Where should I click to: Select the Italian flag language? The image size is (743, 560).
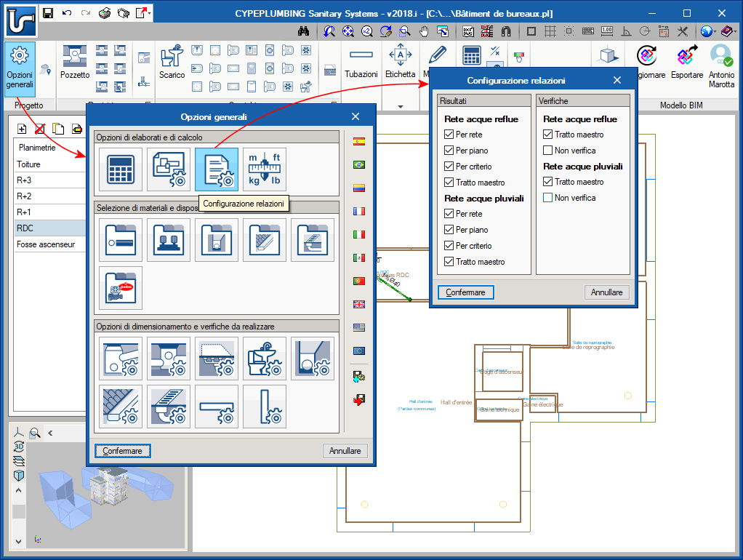[x=359, y=234]
